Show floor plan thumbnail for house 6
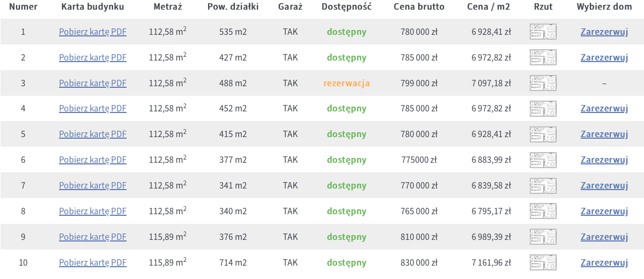The height and width of the screenshot is (279, 644). [x=543, y=160]
